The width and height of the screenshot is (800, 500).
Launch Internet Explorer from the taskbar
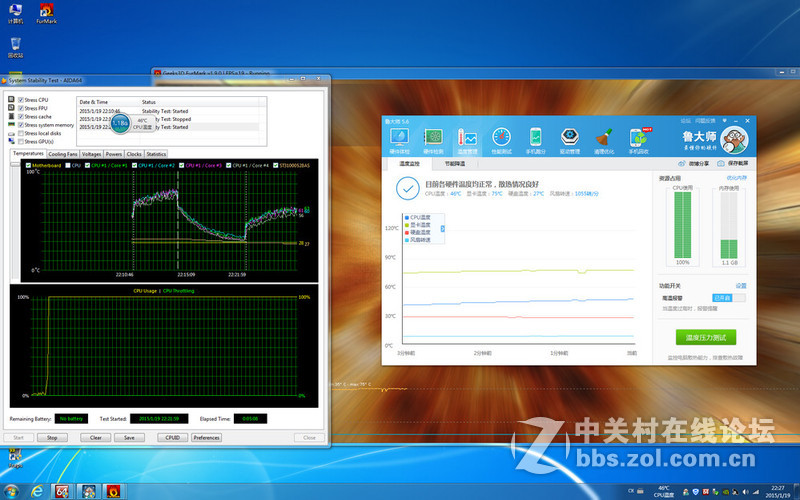pyautogui.click(x=37, y=491)
